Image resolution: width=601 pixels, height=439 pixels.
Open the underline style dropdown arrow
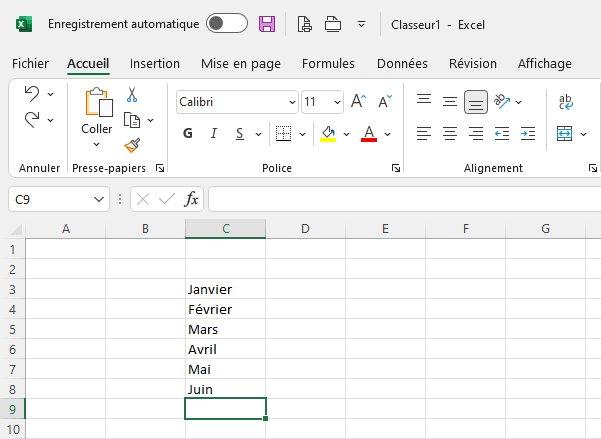(258, 134)
